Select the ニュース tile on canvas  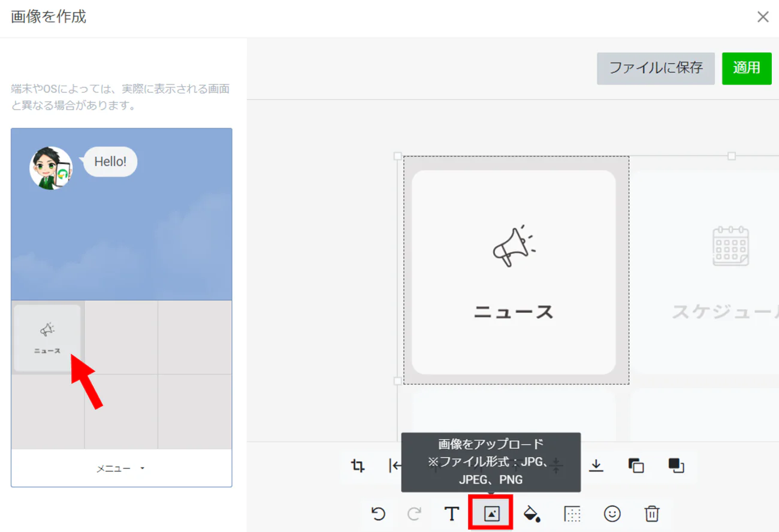point(514,273)
